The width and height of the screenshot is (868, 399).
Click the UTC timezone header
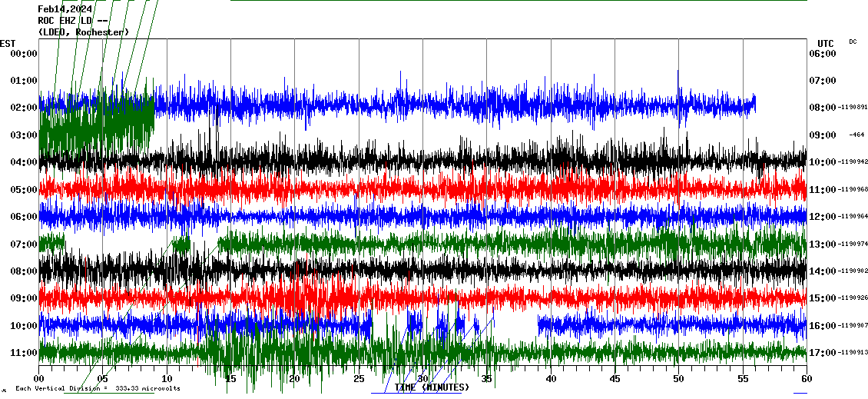pos(826,43)
